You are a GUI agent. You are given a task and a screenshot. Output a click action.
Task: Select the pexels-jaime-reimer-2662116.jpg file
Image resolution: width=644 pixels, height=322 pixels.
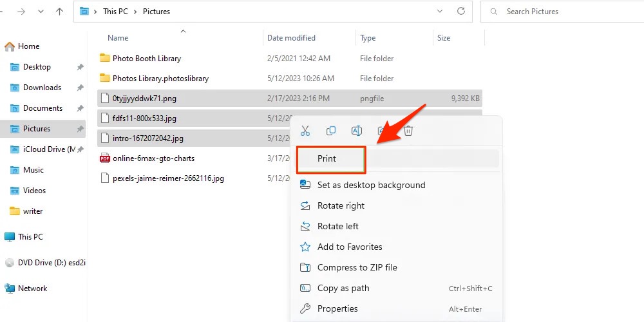coord(168,178)
